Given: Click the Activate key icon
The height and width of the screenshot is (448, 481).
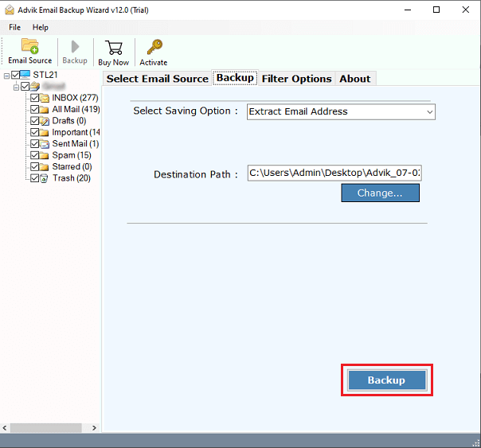Looking at the screenshot, I should tap(154, 47).
